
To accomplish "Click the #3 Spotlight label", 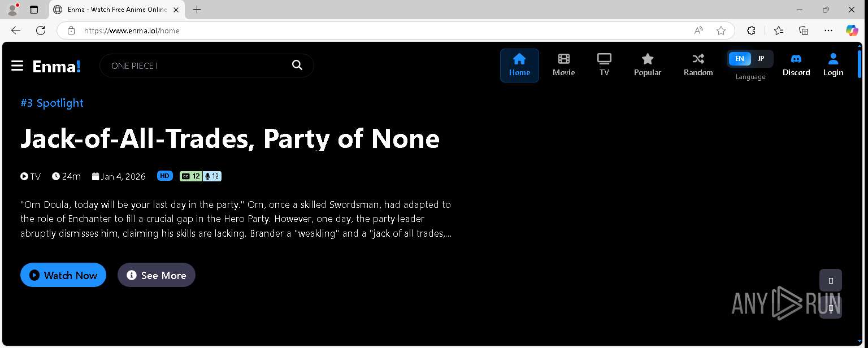I will point(52,103).
